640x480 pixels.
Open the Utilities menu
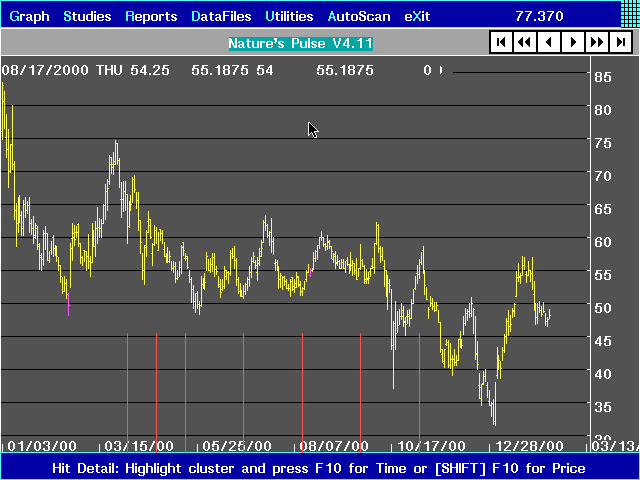289,17
